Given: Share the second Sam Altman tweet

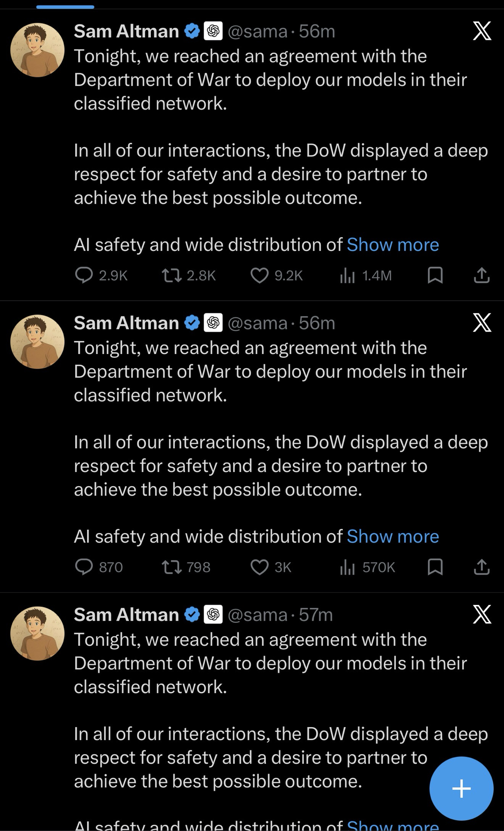Looking at the screenshot, I should coord(482,567).
